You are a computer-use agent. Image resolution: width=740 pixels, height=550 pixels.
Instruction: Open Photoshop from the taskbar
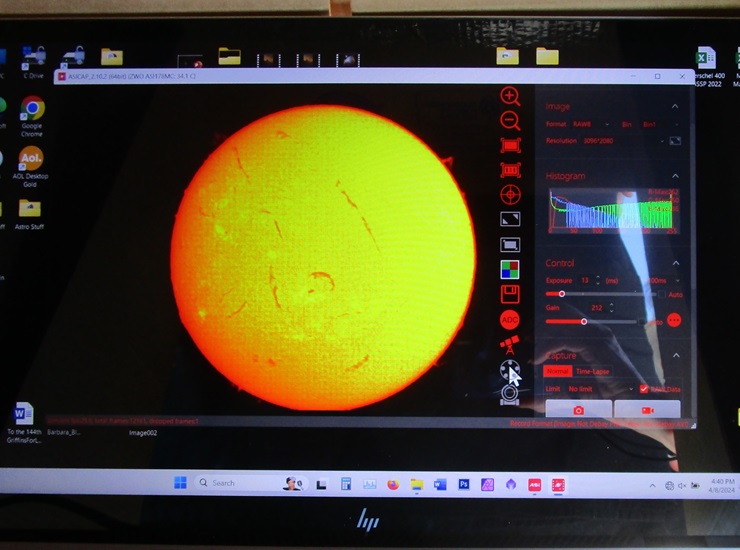click(464, 484)
